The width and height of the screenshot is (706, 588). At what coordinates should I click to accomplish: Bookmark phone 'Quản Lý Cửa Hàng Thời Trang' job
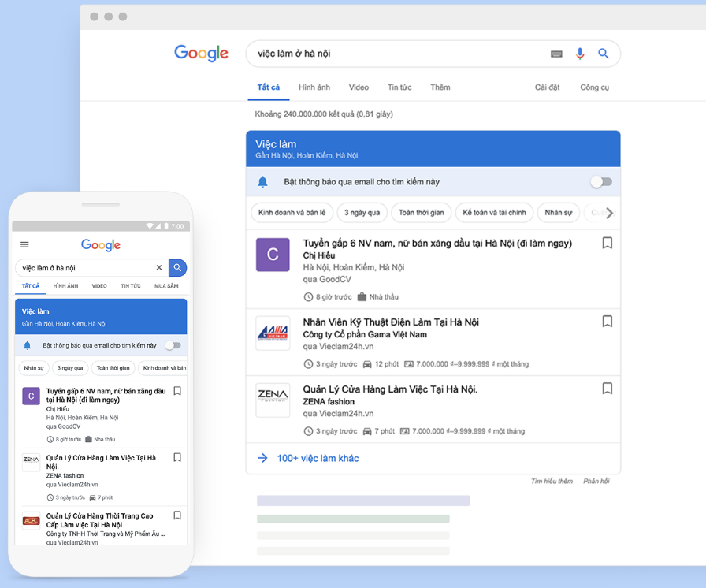177,515
